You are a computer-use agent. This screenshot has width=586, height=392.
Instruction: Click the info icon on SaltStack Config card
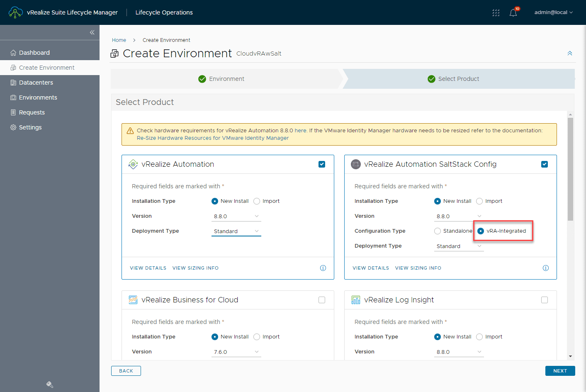pyautogui.click(x=546, y=268)
